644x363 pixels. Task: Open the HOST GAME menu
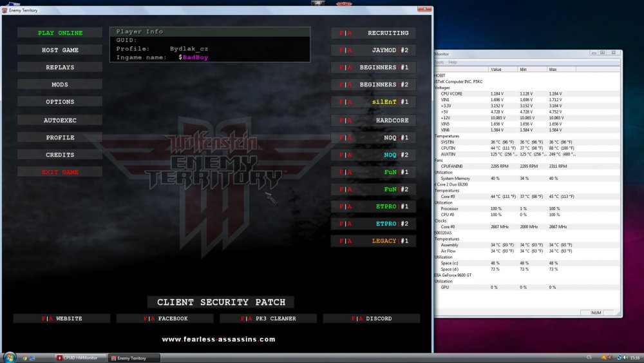pyautogui.click(x=60, y=50)
